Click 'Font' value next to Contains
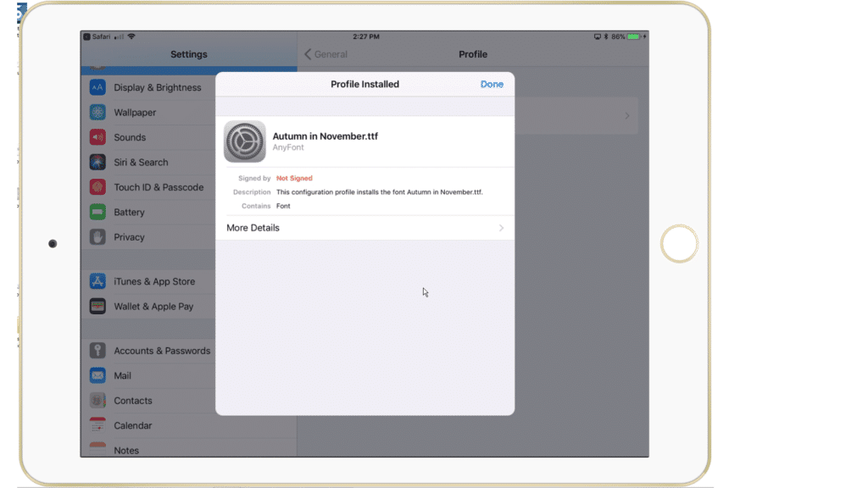This screenshot has height=488, width=868. coord(283,206)
